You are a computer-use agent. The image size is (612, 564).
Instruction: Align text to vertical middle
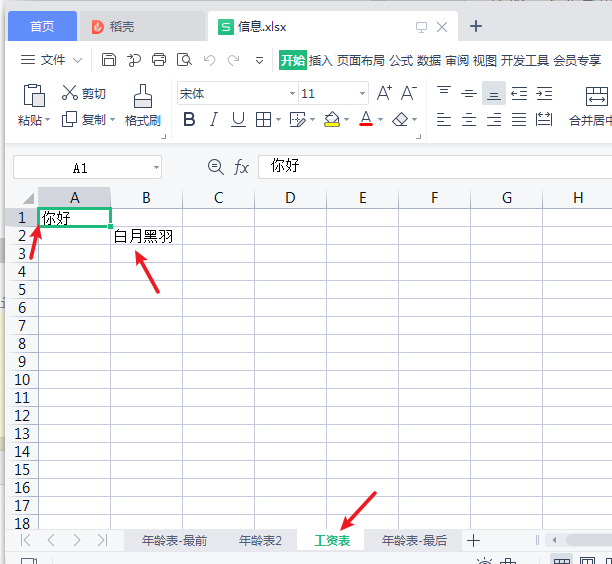point(469,93)
